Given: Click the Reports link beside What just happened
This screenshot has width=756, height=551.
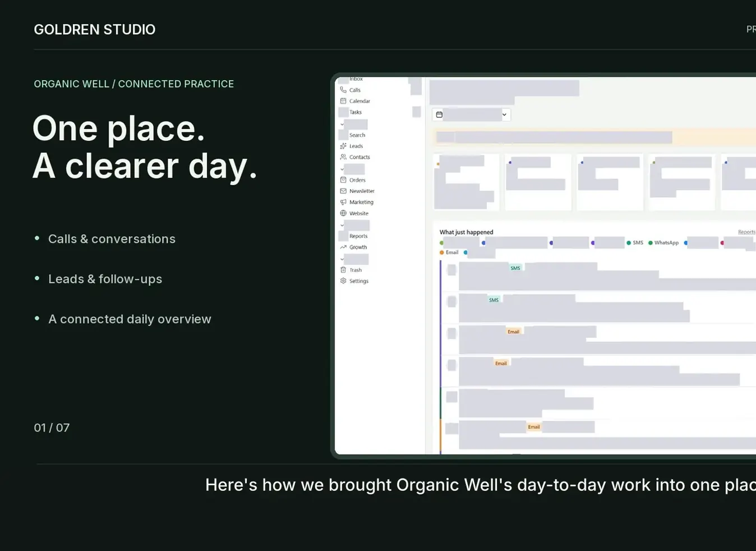Looking at the screenshot, I should tap(746, 232).
